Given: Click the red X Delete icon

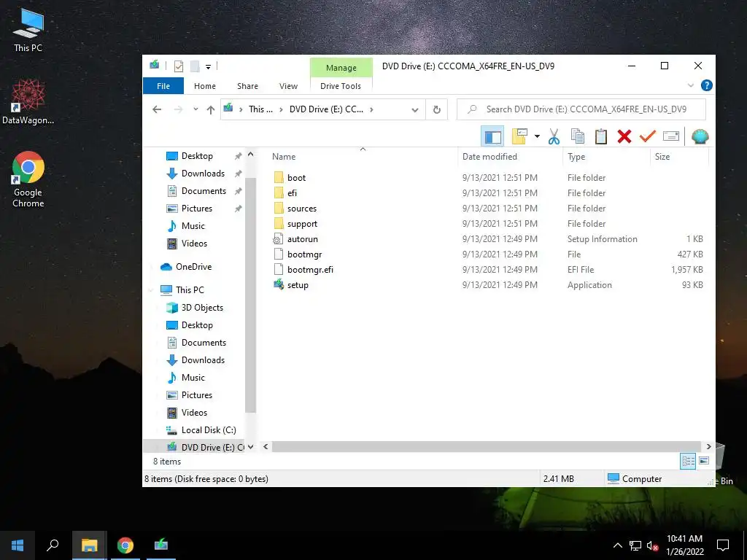Looking at the screenshot, I should (624, 136).
